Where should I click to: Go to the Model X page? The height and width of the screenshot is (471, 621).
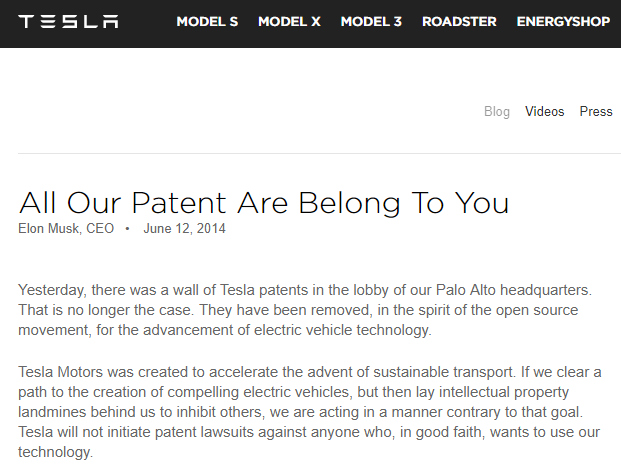coord(289,21)
